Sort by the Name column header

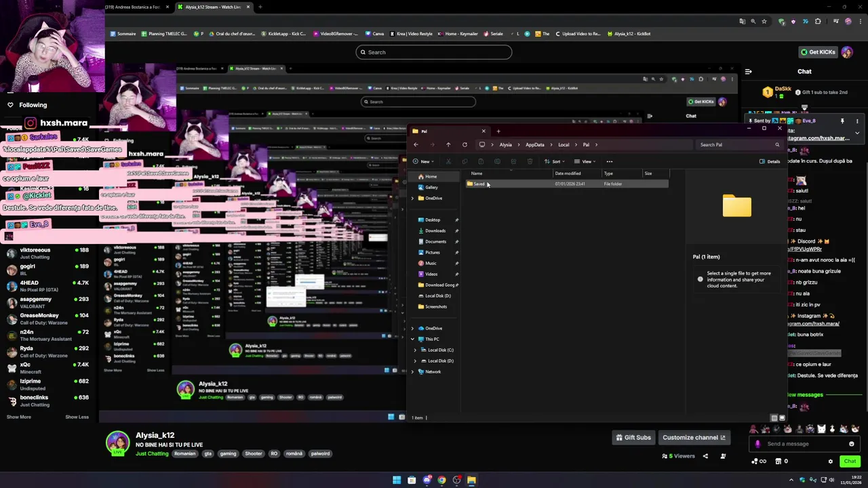[477, 174]
